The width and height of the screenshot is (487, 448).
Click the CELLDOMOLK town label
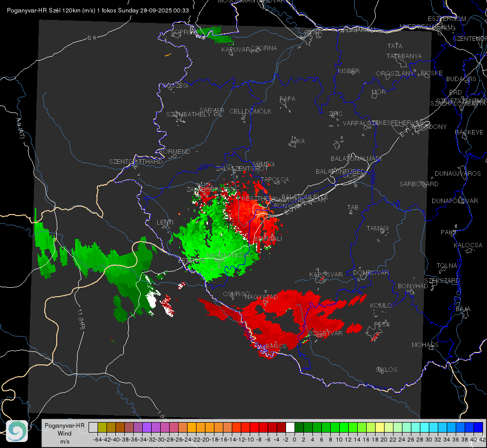tap(250, 112)
